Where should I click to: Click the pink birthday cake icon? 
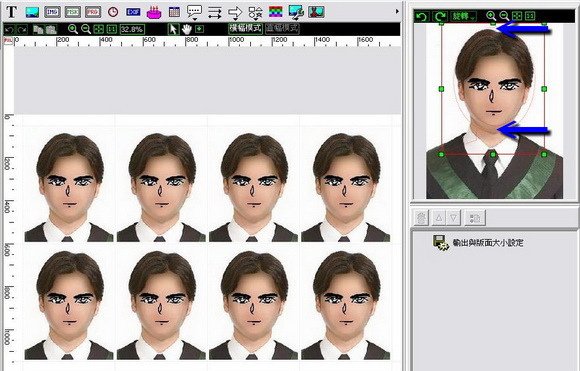click(x=154, y=12)
